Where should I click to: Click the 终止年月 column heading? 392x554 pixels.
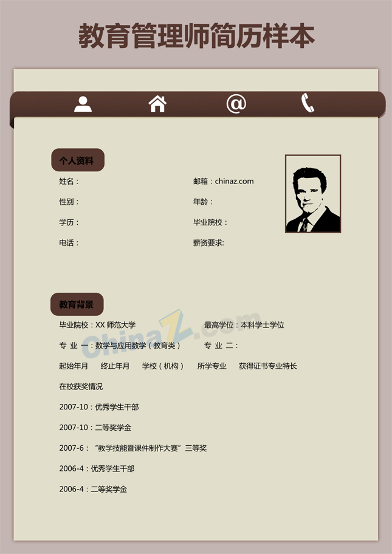click(x=115, y=366)
